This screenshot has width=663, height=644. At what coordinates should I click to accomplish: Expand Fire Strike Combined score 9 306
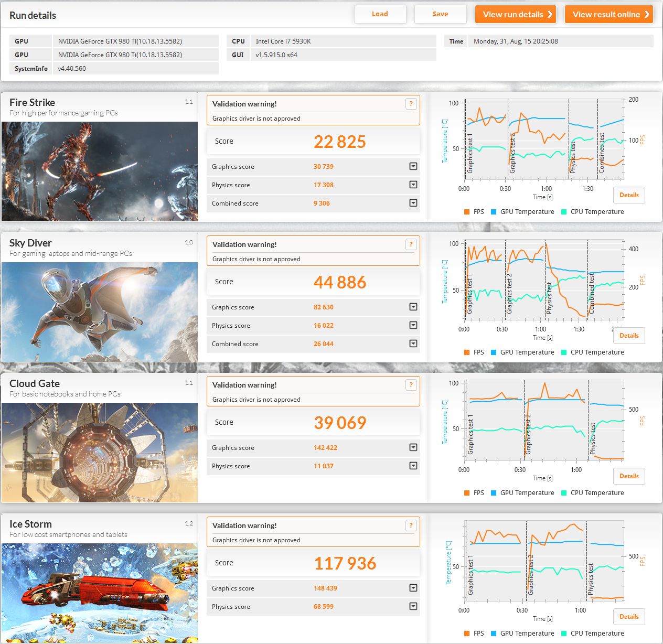(x=413, y=203)
